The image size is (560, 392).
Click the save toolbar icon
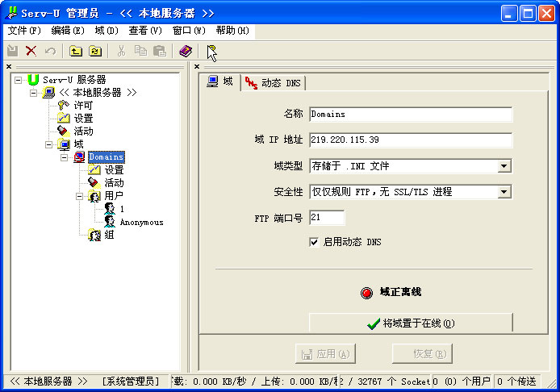[13, 51]
